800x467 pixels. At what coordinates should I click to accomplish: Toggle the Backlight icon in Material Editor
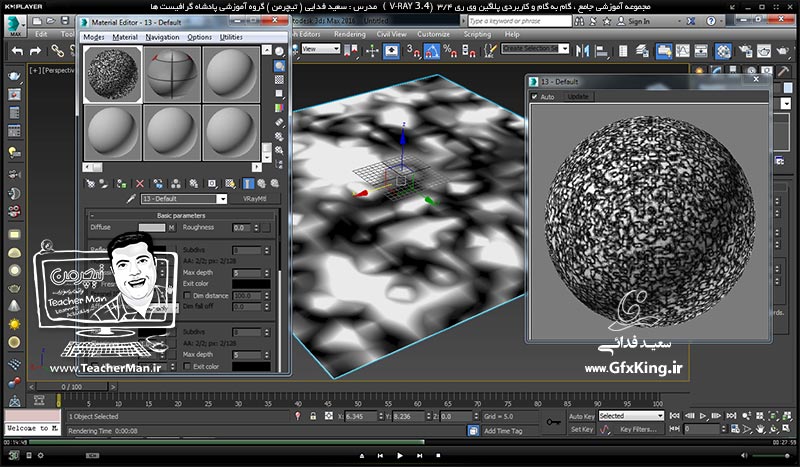point(279,66)
